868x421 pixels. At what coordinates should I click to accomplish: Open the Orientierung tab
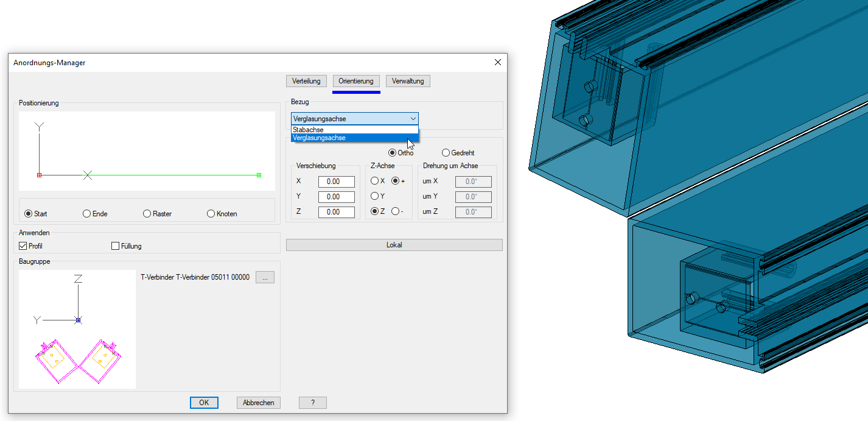(356, 81)
